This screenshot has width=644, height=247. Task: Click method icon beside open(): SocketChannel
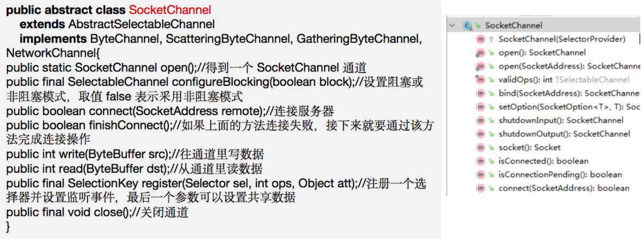tap(481, 53)
